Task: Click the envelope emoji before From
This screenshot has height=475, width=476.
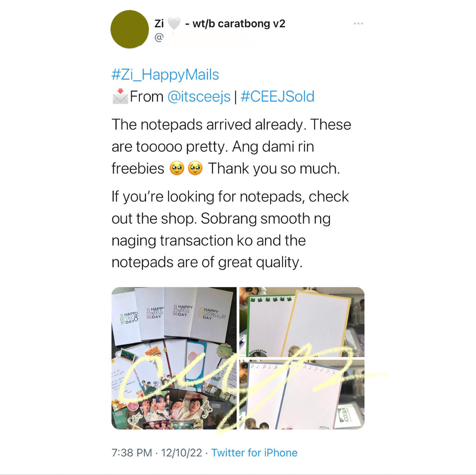Action: [x=120, y=96]
